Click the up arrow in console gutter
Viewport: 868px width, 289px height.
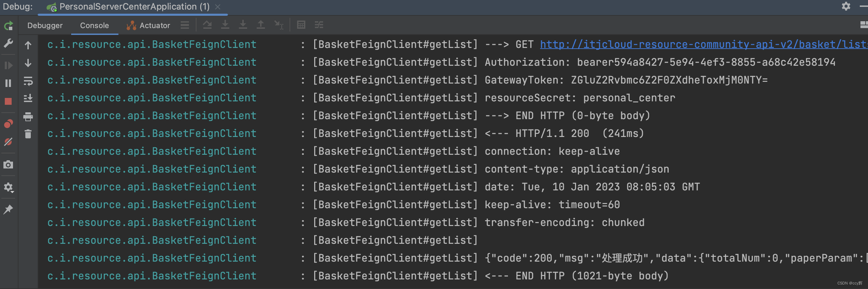(x=28, y=45)
